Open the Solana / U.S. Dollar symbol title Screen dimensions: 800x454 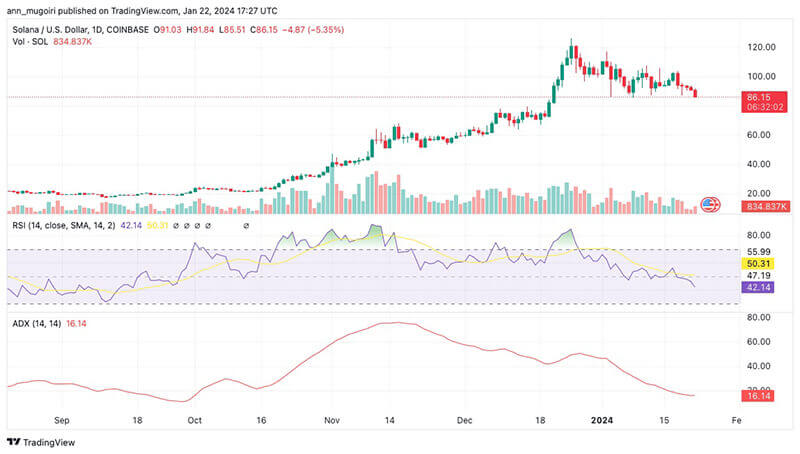[x=81, y=30]
